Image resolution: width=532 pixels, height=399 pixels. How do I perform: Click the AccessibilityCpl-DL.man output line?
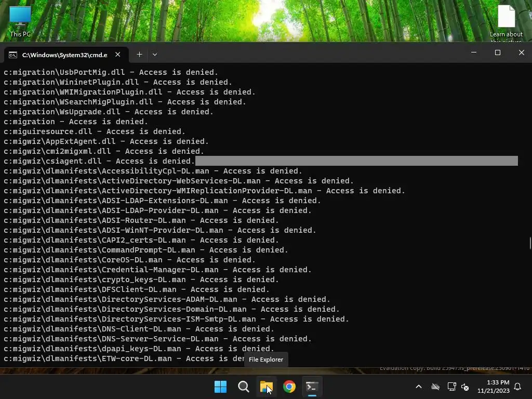[153, 171]
